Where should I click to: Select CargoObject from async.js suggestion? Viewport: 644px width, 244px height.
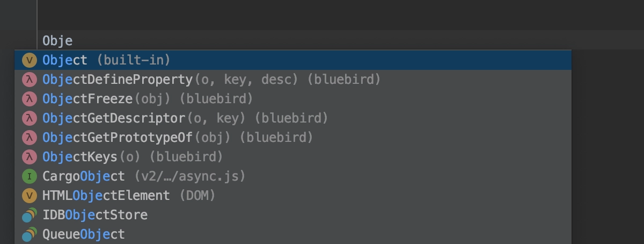(x=293, y=176)
